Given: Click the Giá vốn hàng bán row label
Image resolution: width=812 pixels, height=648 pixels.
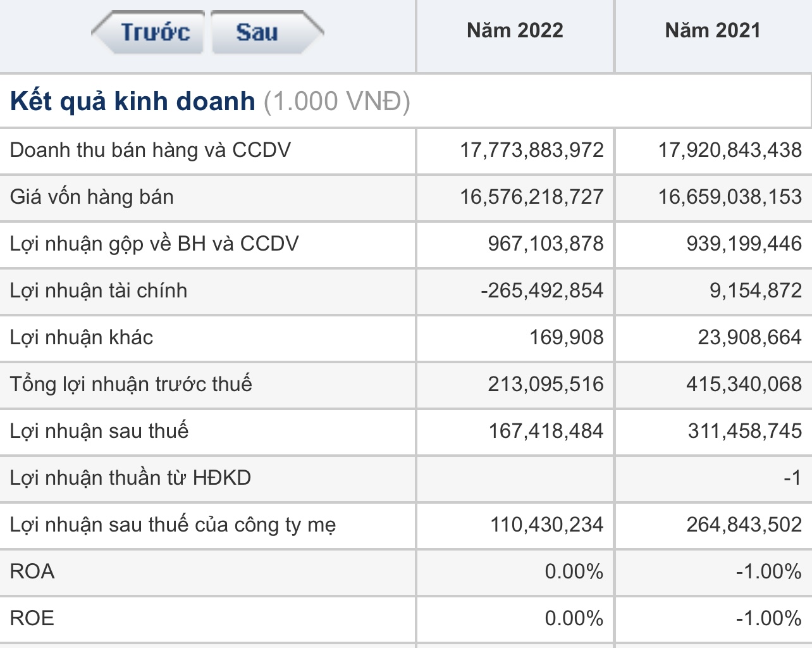Looking at the screenshot, I should [92, 197].
